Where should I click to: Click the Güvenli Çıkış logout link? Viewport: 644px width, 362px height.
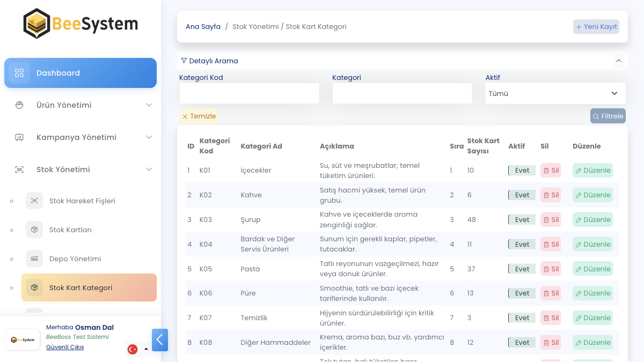click(65, 347)
